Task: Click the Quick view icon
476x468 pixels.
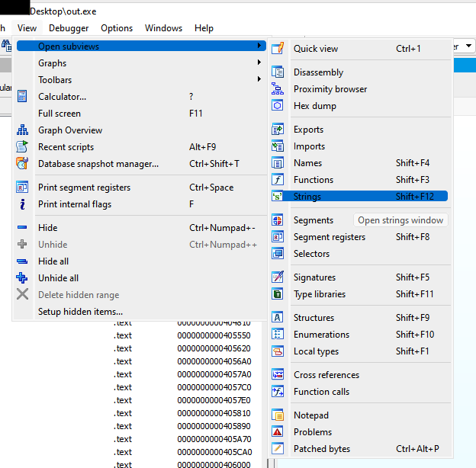Action: tap(278, 49)
